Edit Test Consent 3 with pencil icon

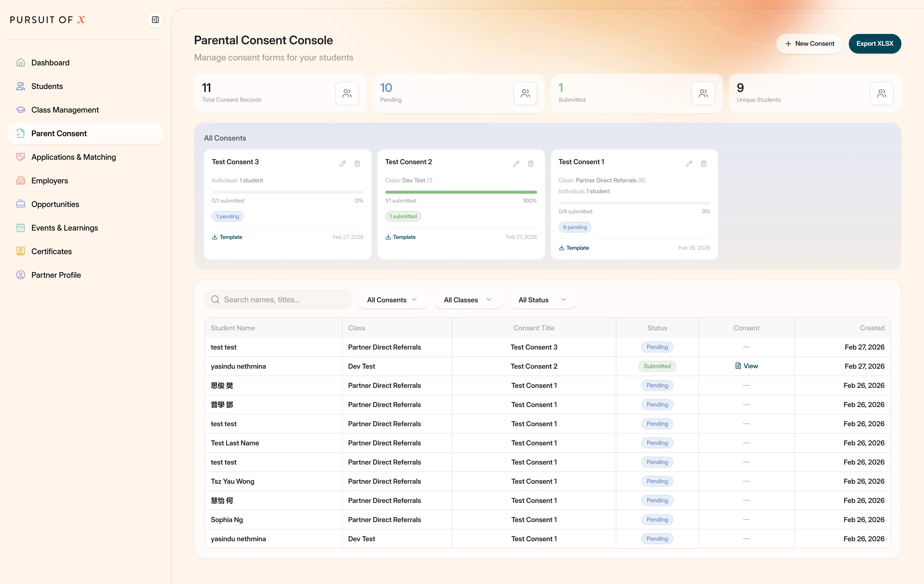point(343,164)
